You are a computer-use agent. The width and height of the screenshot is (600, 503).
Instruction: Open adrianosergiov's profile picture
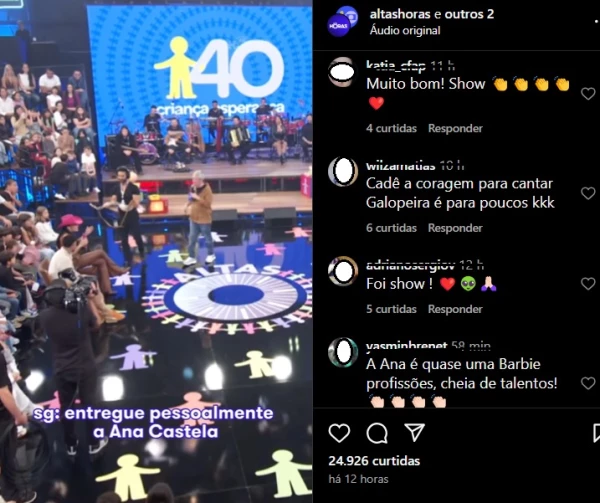(x=343, y=271)
